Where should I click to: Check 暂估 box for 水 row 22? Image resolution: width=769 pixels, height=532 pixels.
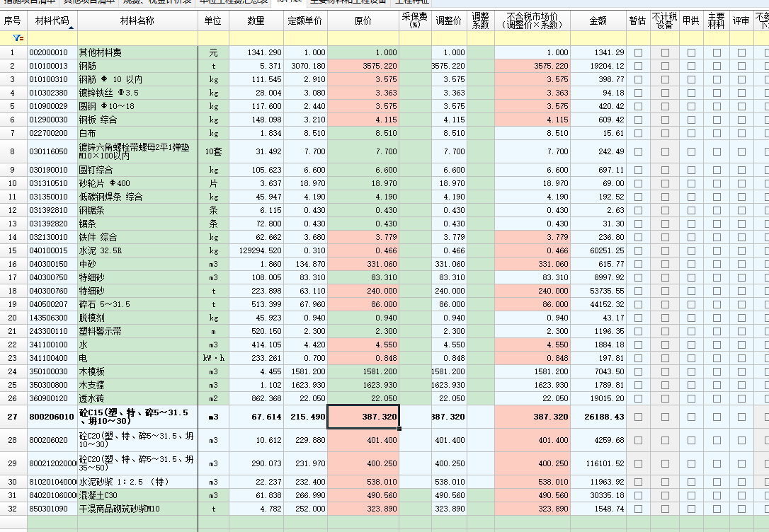(x=638, y=345)
